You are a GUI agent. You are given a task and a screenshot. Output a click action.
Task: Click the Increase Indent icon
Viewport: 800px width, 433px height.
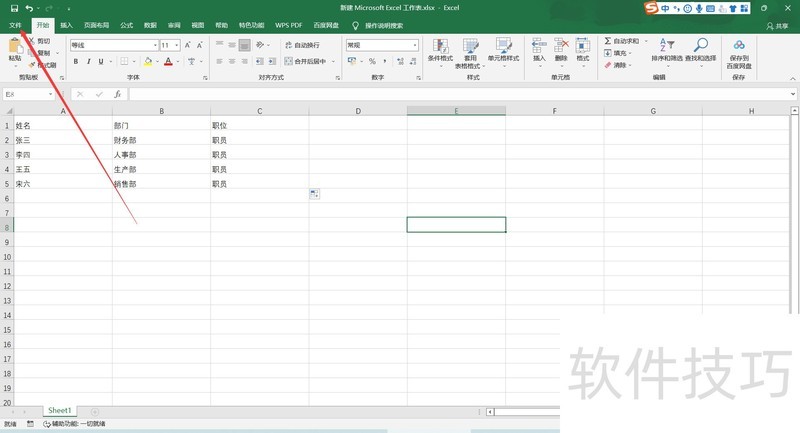(272, 61)
